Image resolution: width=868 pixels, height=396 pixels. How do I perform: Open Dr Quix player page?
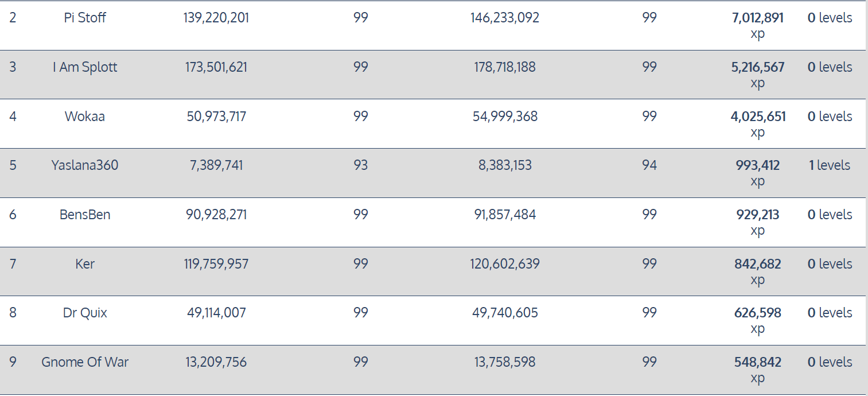85,313
